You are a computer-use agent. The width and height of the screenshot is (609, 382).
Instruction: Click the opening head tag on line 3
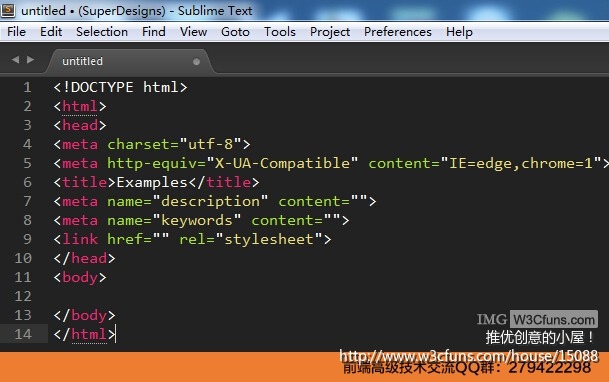pos(80,125)
